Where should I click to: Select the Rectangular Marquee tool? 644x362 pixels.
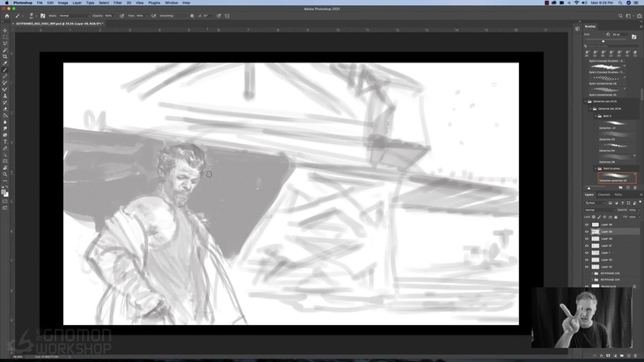tap(5, 37)
